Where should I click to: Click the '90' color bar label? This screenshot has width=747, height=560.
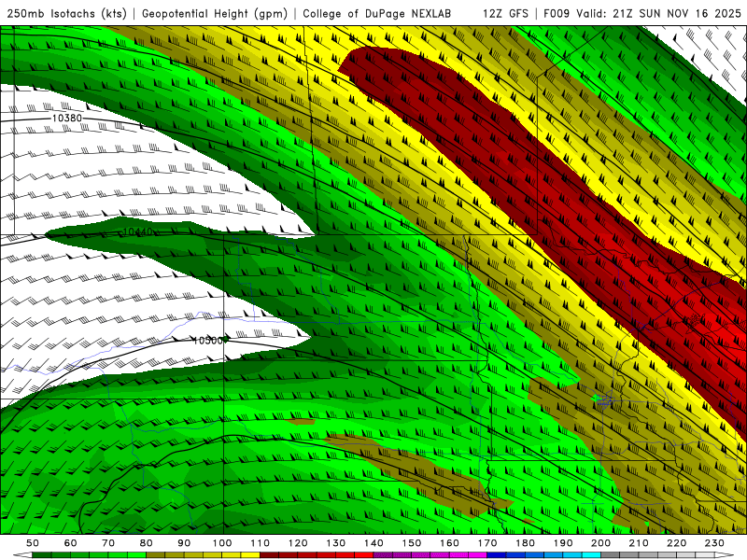[x=184, y=543]
